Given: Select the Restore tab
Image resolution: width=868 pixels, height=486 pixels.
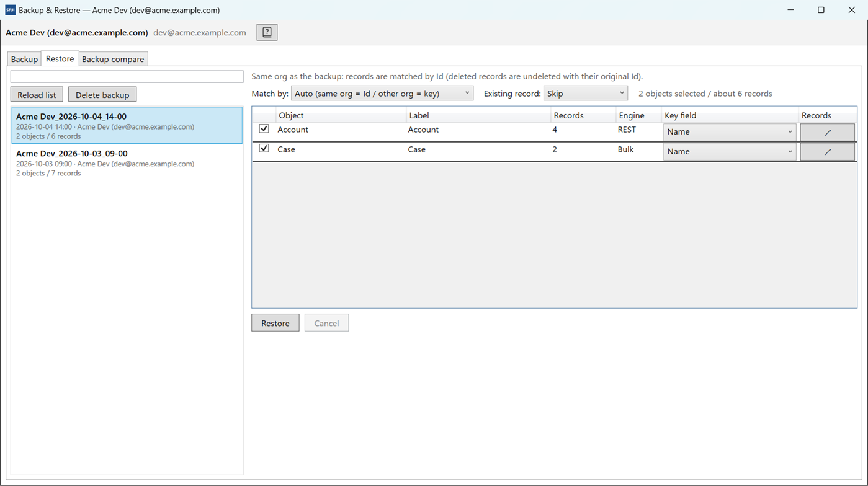Looking at the screenshot, I should coord(60,58).
